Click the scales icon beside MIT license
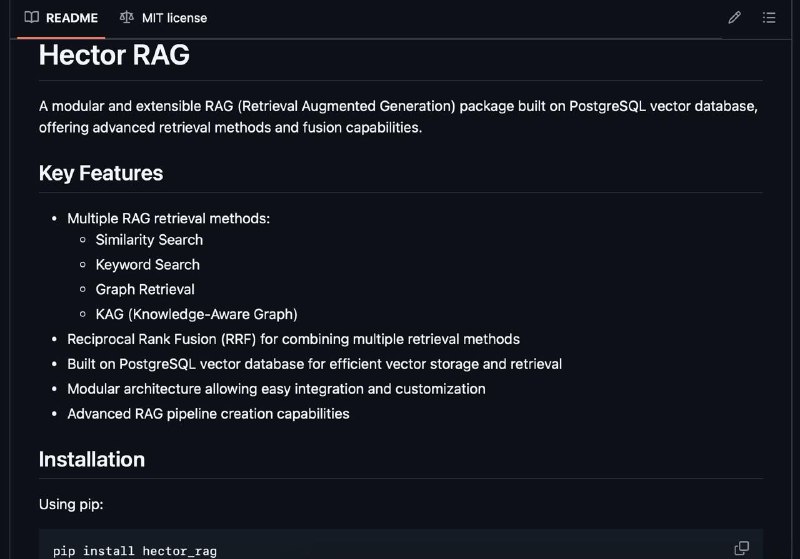 (x=127, y=17)
